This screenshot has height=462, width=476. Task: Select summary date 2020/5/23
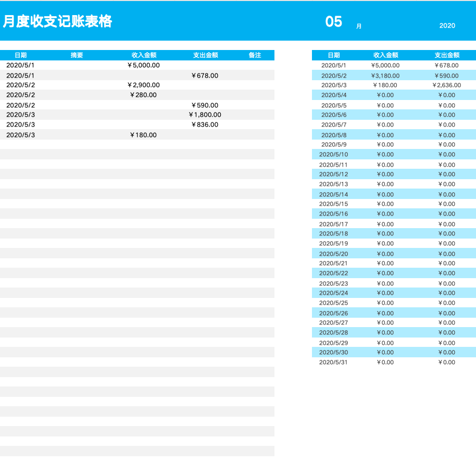click(x=334, y=284)
